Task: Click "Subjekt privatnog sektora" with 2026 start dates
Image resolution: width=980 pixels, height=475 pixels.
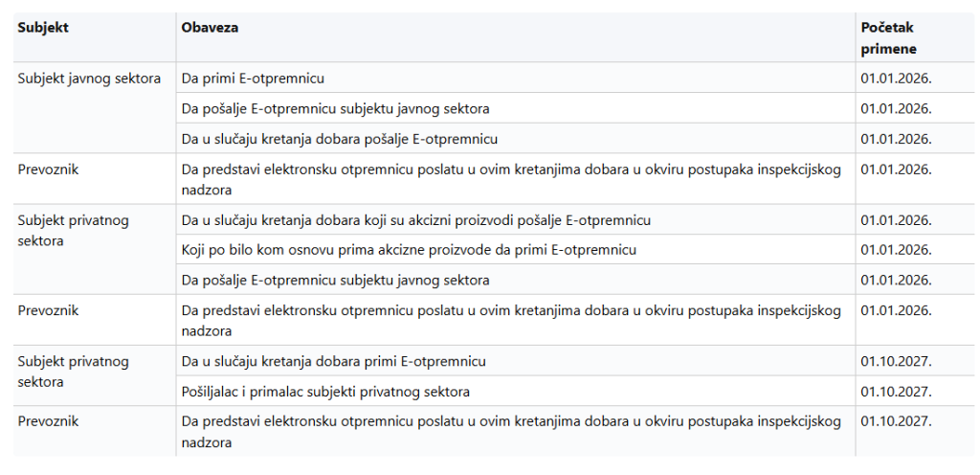Action: click(x=73, y=230)
